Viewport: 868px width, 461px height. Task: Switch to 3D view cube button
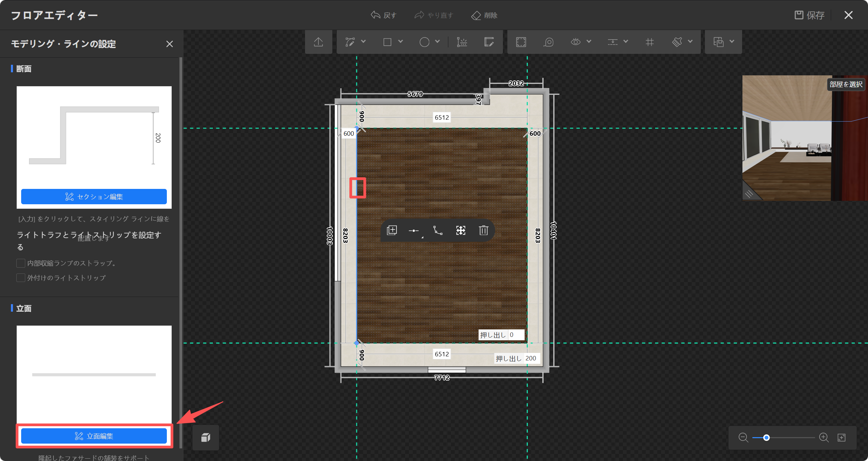206,437
